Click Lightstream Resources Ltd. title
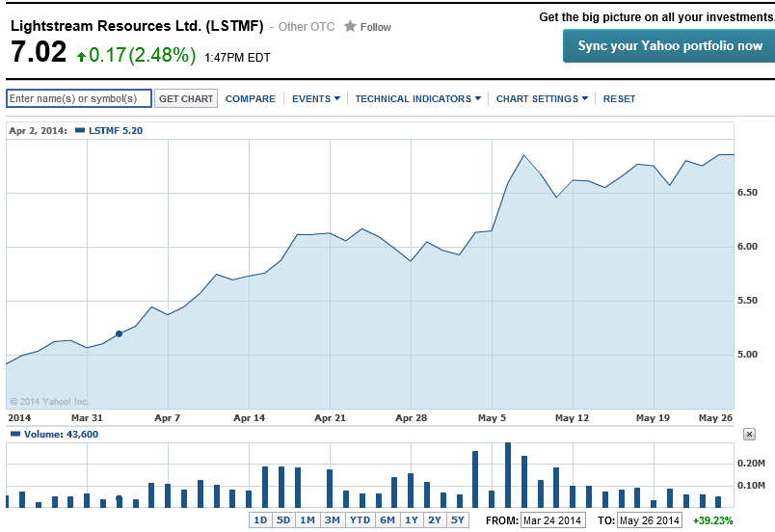Image resolution: width=775 pixels, height=532 pixels. pos(137,26)
